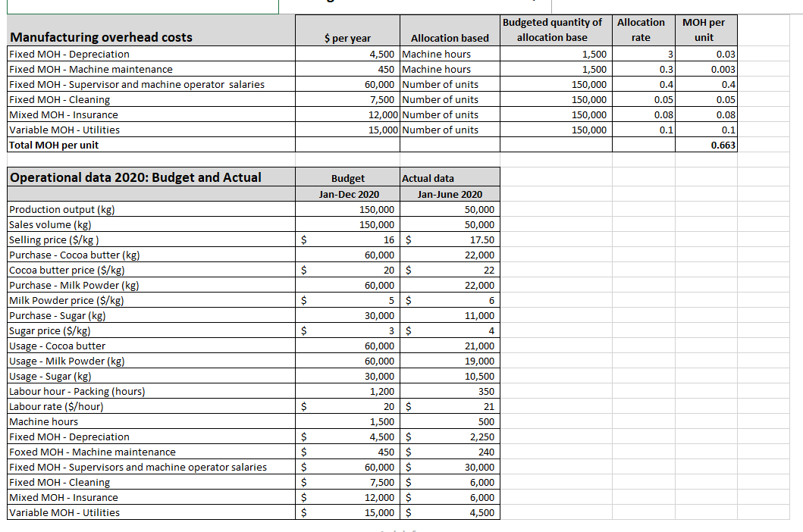
Task: Click the empty name box at top left
Action: coord(140,5)
